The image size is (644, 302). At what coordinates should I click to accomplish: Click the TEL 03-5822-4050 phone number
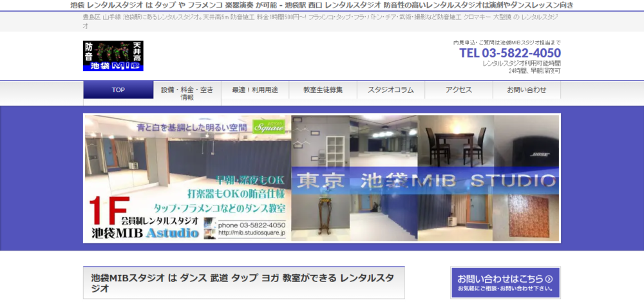(509, 53)
